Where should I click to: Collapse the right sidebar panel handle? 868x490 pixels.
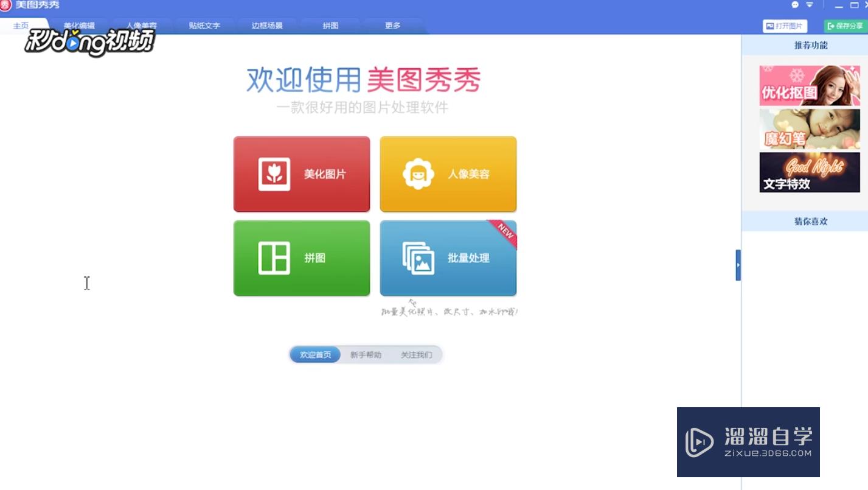coord(738,265)
